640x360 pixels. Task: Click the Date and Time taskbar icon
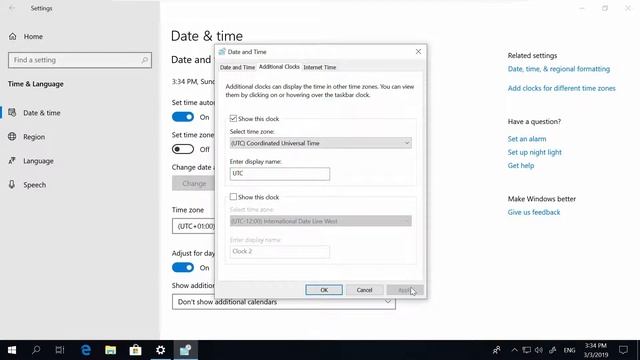pyautogui.click(x=185, y=350)
